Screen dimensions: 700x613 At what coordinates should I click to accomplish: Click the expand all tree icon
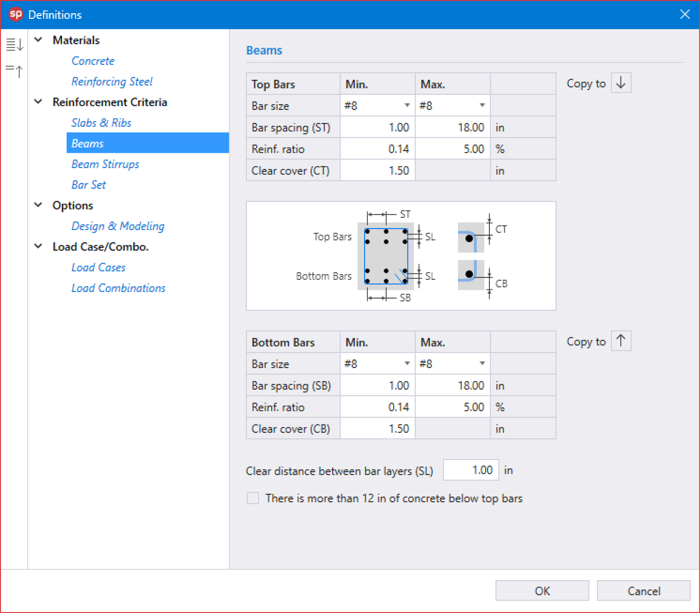pos(15,44)
